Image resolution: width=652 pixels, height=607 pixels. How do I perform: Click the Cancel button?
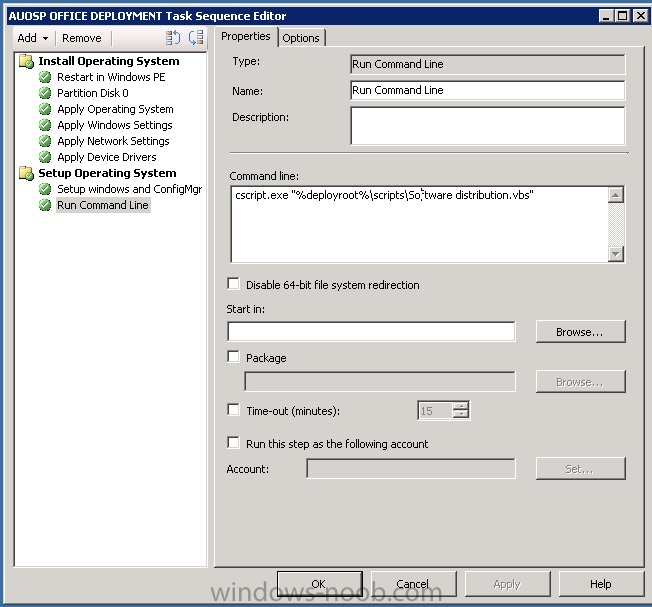click(x=413, y=584)
